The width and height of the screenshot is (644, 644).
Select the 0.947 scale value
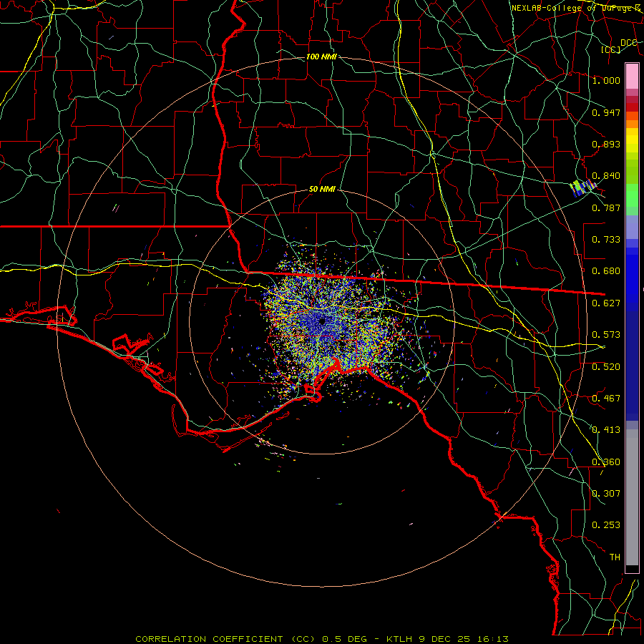point(606,112)
